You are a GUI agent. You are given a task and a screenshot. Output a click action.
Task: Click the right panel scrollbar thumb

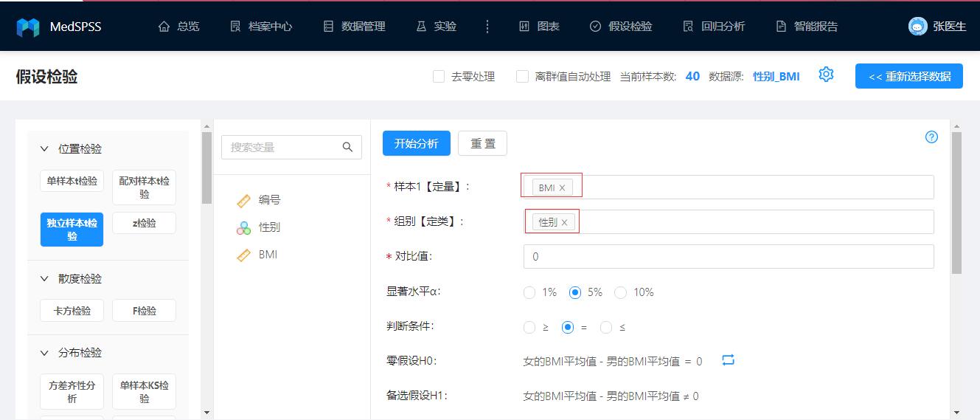956,203
